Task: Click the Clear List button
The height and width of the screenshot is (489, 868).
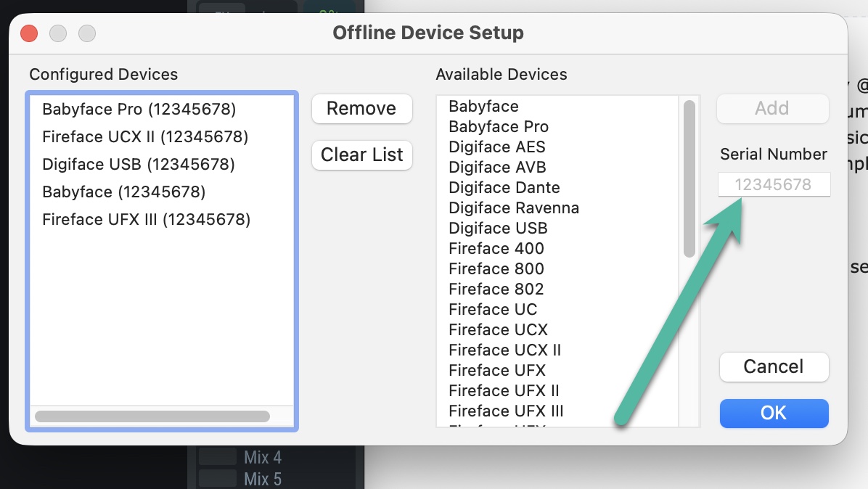Action: (x=361, y=155)
